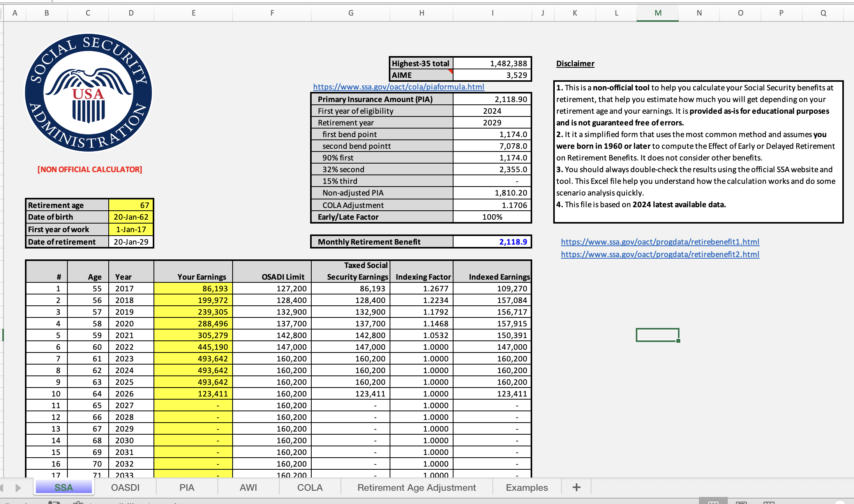Click the AIME value 3,529
This screenshot has height=504, width=854.
(492, 75)
